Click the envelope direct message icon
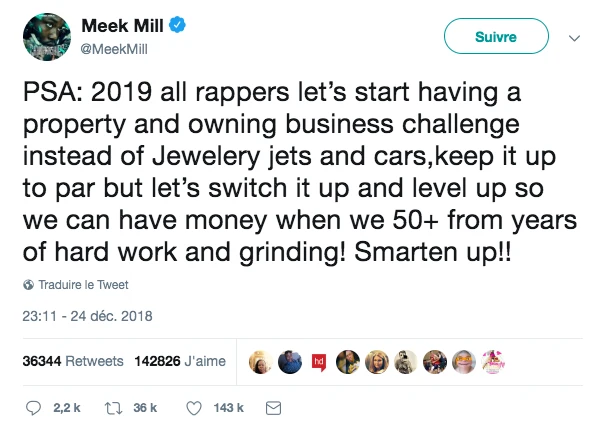 coord(273,408)
